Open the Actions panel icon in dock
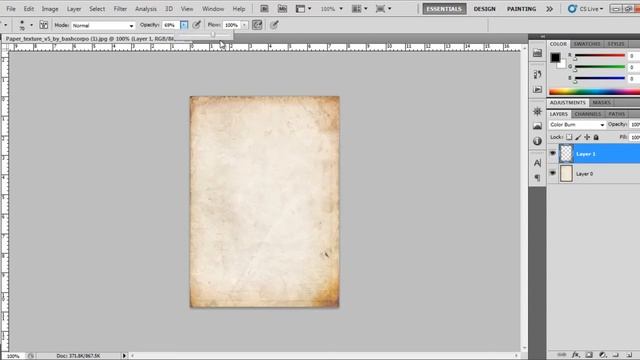The height and width of the screenshot is (360, 640). pyautogui.click(x=538, y=89)
